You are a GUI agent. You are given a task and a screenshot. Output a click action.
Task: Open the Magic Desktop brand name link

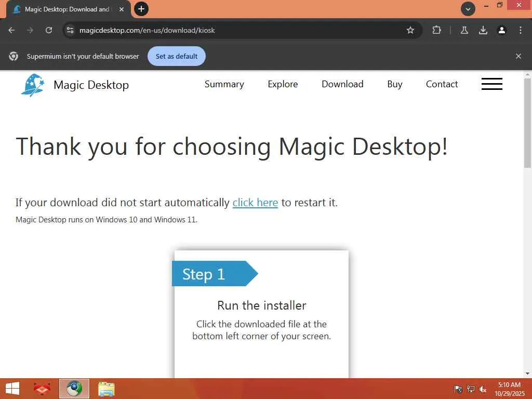pos(91,85)
